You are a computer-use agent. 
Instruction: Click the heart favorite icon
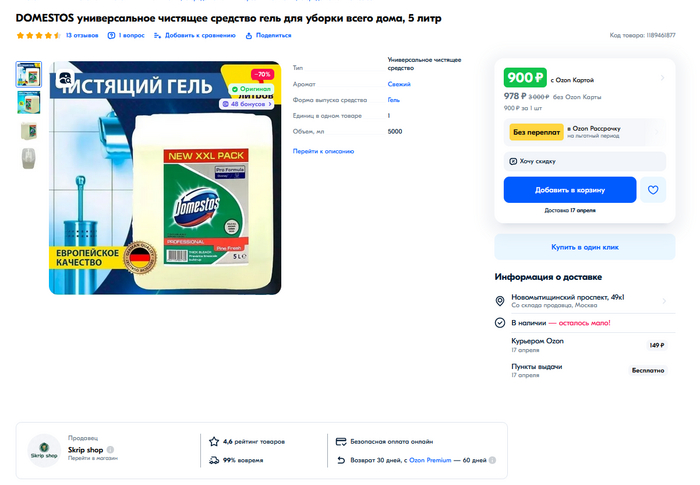[653, 190]
